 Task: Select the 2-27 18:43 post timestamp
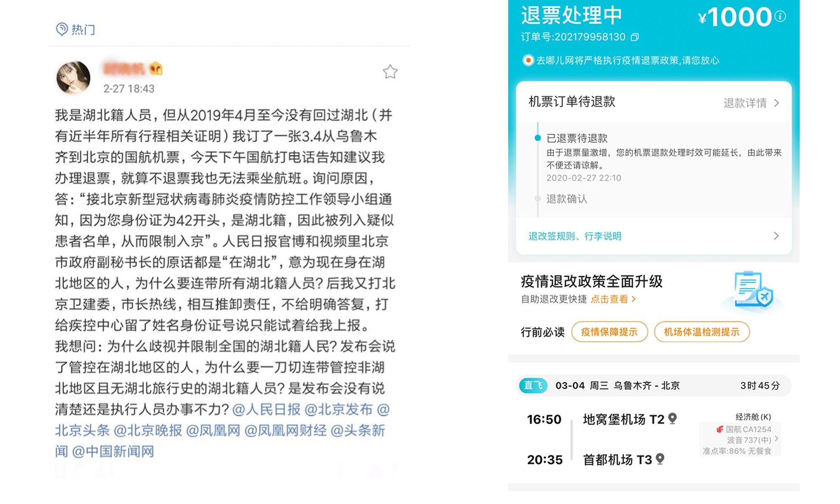coord(129,89)
